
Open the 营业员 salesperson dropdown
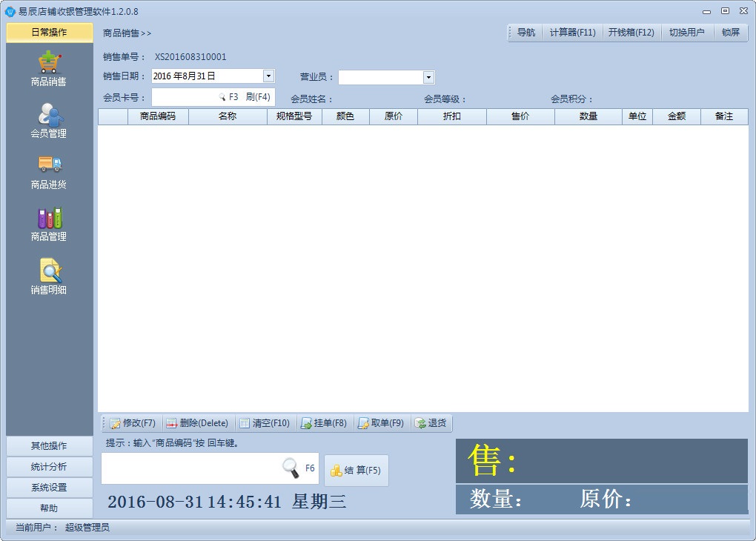point(428,77)
